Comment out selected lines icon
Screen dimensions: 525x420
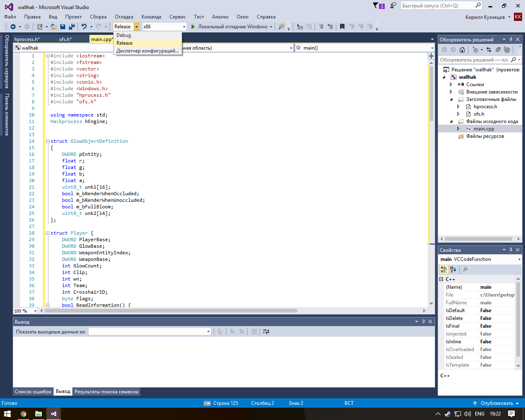tap(321, 27)
